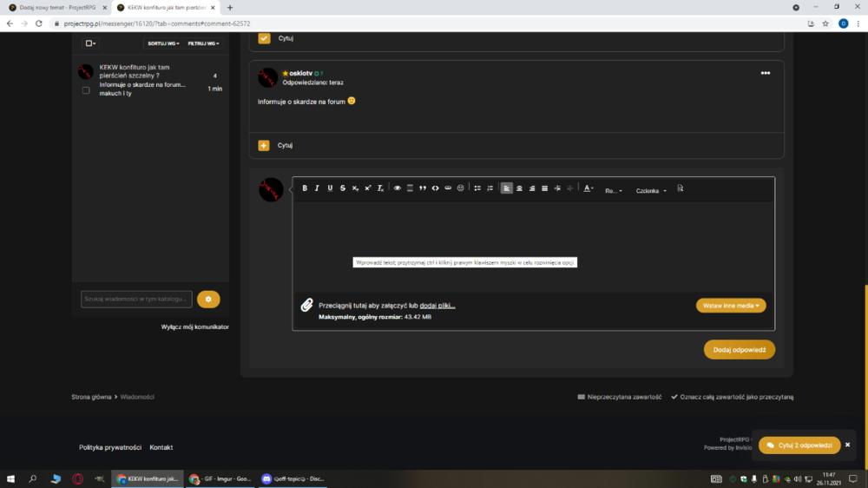Align text to the left
Viewport: 868px width, 488px height.
tap(507, 188)
